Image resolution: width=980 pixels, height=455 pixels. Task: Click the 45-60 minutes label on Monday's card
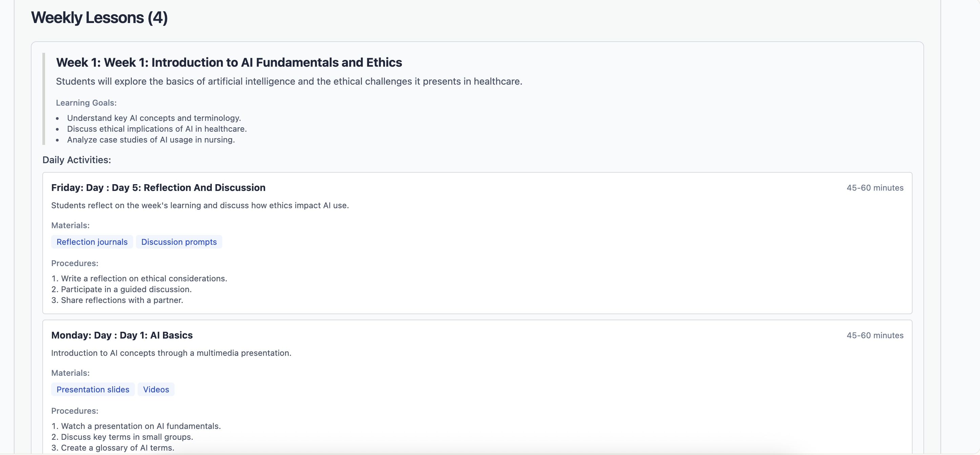[875, 335]
